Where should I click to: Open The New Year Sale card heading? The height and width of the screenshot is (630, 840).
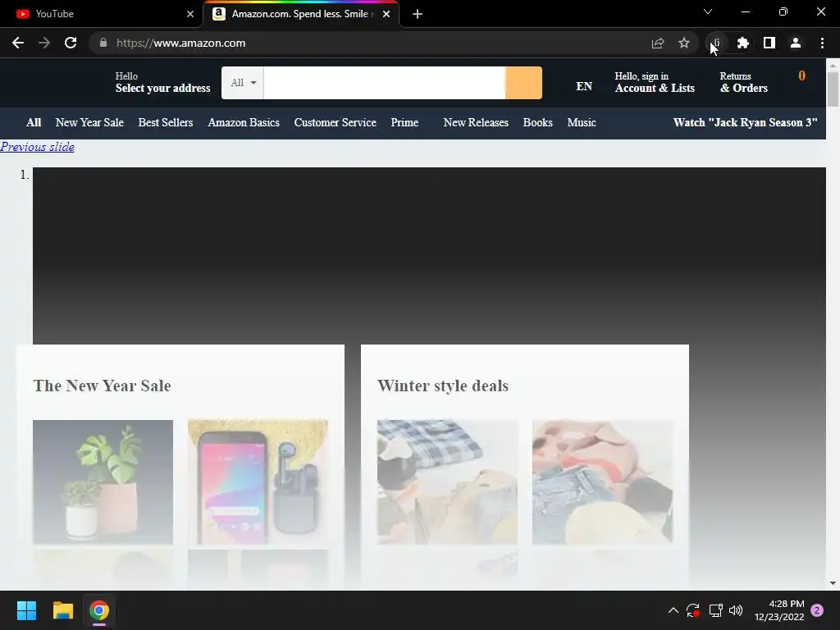coord(103,386)
